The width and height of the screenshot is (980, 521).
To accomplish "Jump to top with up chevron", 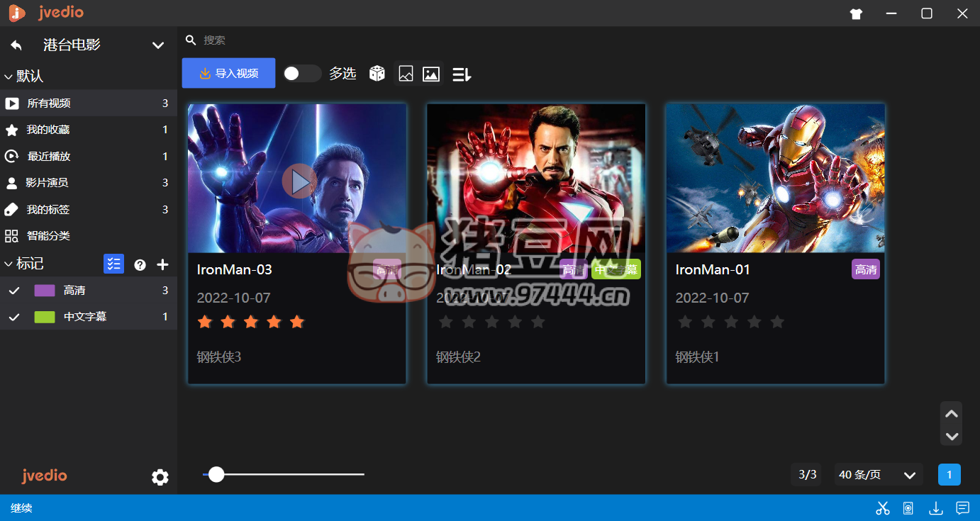I will click(952, 413).
